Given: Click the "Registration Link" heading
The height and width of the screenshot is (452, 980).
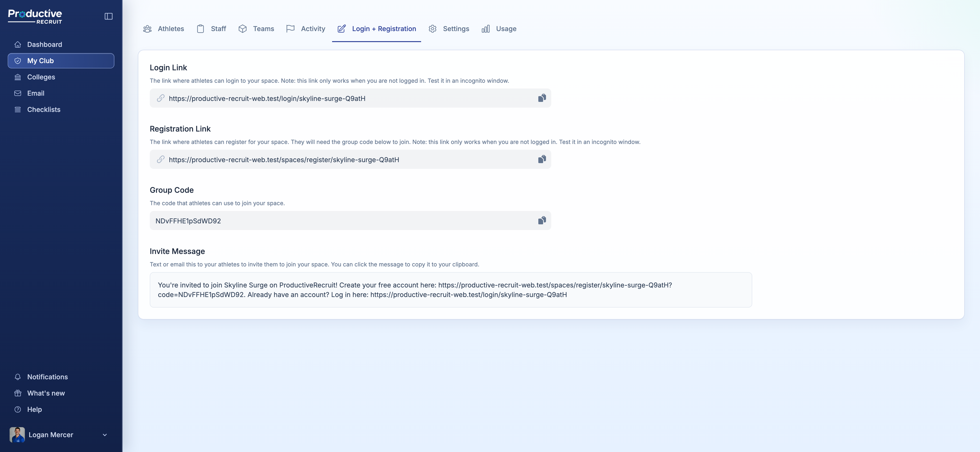Looking at the screenshot, I should pyautogui.click(x=180, y=129).
